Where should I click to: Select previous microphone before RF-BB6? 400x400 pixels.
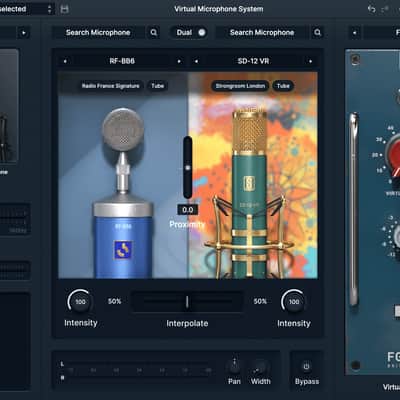(x=65, y=61)
